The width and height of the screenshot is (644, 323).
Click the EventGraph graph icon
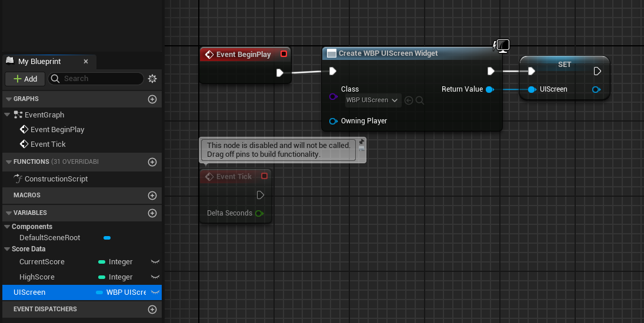tap(18, 115)
